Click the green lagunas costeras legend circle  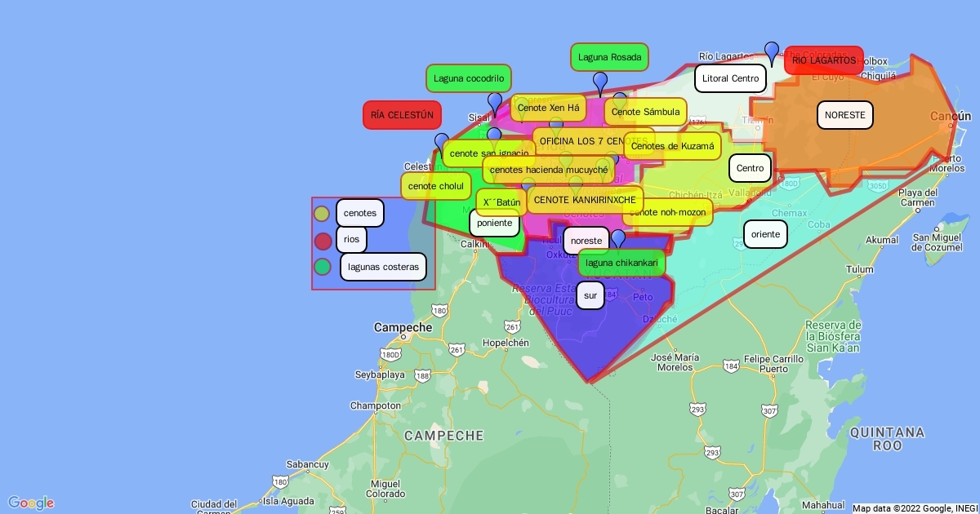tap(323, 267)
